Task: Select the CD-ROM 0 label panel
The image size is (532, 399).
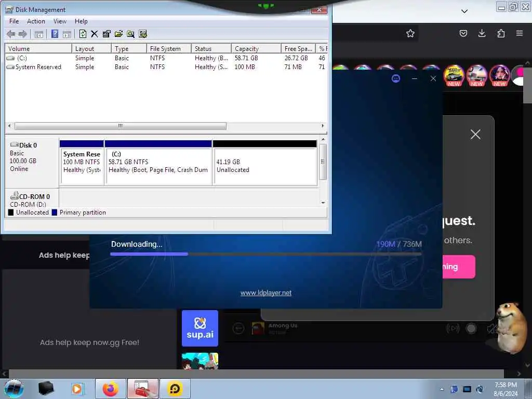Action: [32, 199]
